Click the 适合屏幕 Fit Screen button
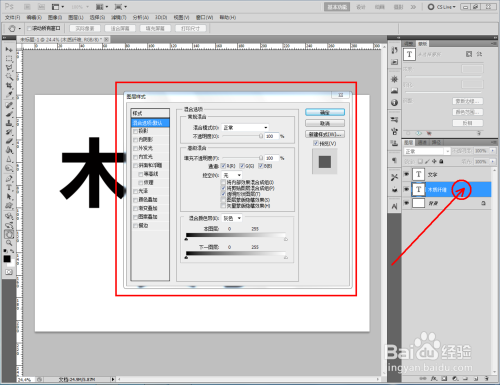 click(120, 28)
